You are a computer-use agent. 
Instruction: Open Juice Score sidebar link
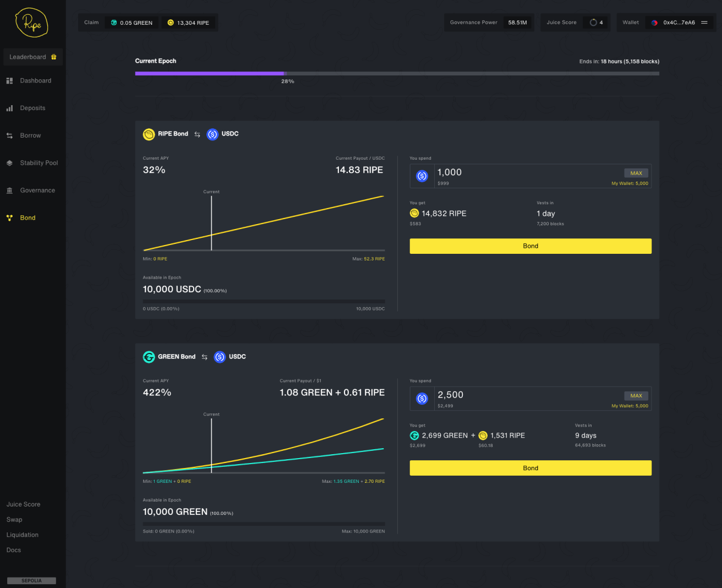[x=23, y=504]
